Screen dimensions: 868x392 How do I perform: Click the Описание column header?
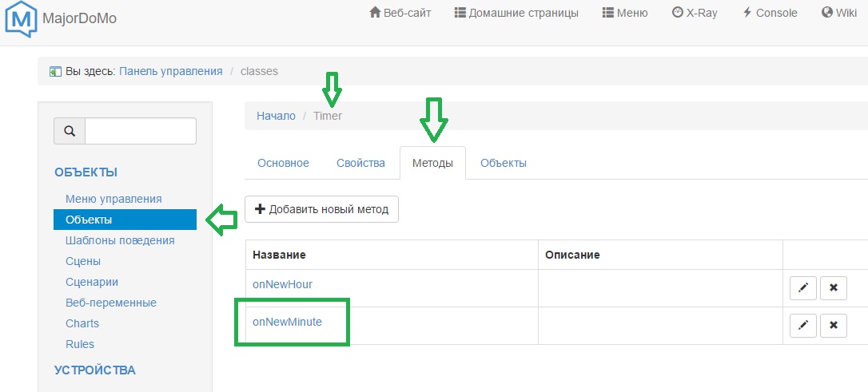pos(572,255)
